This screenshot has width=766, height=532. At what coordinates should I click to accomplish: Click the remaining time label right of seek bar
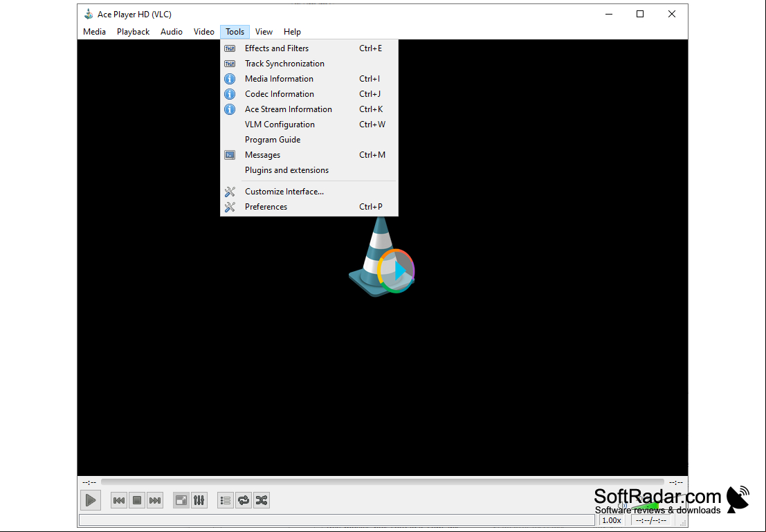675,482
